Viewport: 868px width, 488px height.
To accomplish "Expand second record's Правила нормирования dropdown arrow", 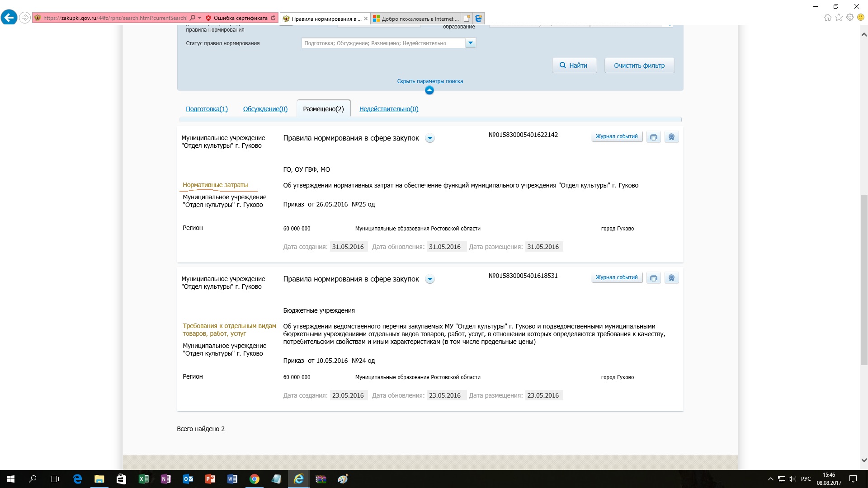I will click(430, 279).
